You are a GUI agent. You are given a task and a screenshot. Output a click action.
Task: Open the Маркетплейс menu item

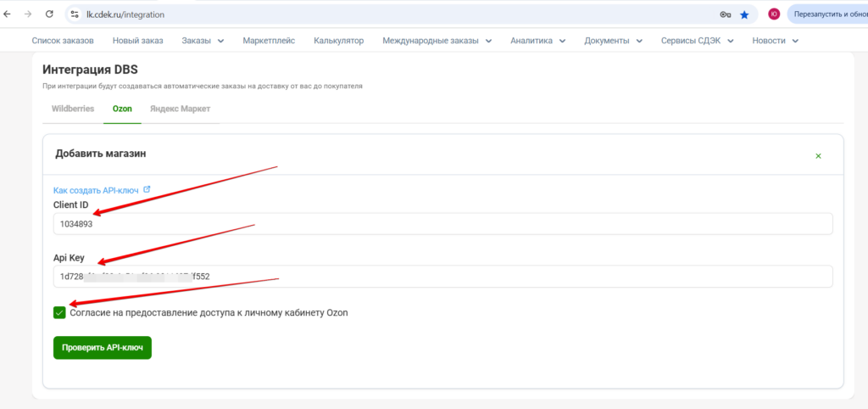point(269,41)
